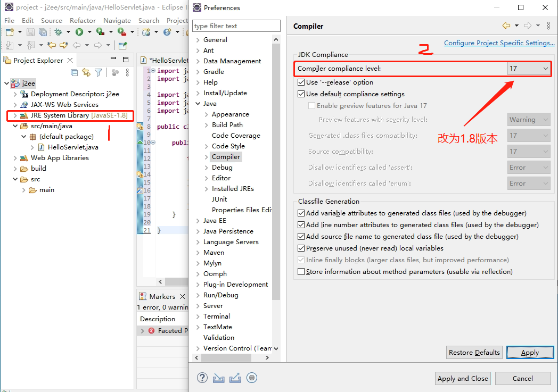Click the Export preferences icon
The image size is (558, 392).
tap(235, 378)
